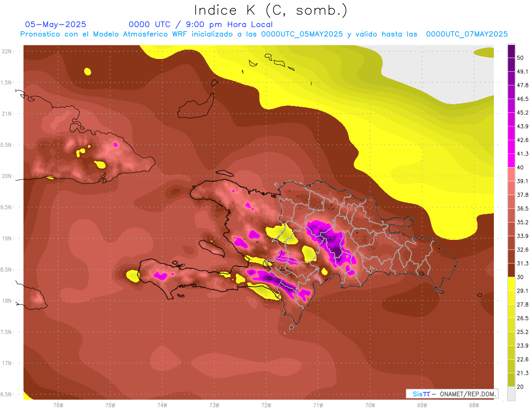Click the 69W longitude axis label

click(422, 405)
